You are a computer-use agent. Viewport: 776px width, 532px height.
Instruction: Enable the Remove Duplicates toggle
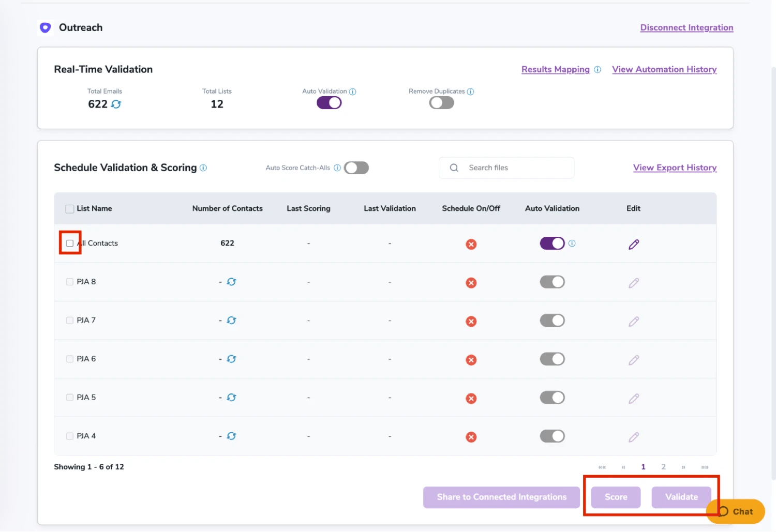[x=441, y=103]
